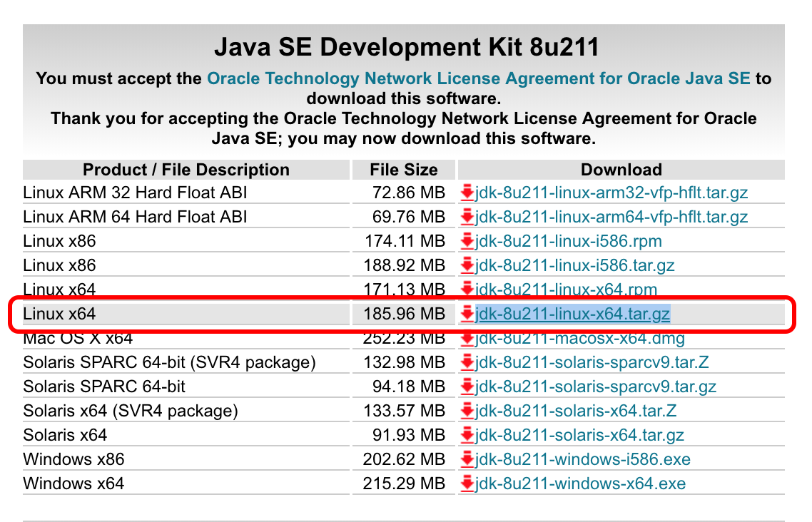This screenshot has width=812, height=522.
Task: Click the red download arrow beside jdk-8u211-solaris-sparcv9.tar.Z
Action: (467, 362)
